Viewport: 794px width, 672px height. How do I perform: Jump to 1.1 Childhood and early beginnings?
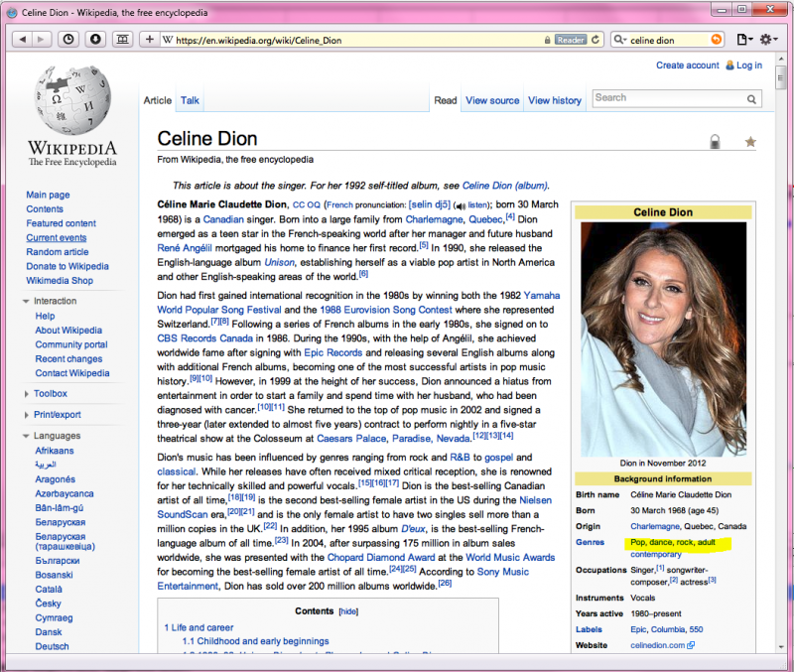coord(256,641)
